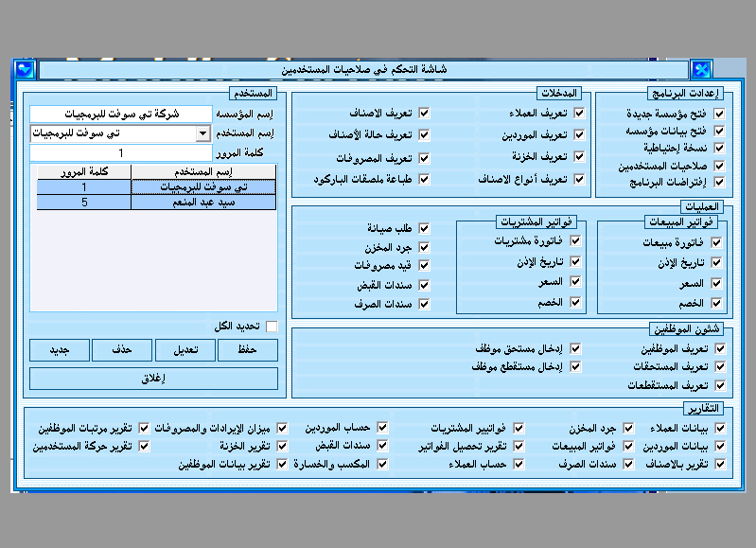This screenshot has width=756, height=548.
Task: Click the إغلاق close button
Action: pyautogui.click(x=153, y=379)
